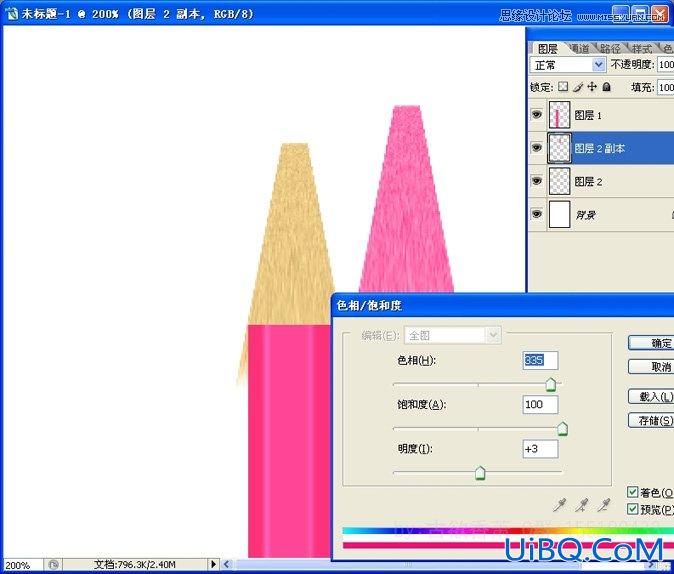674x574 pixels.
Task: Toggle the 着色 colorize checkbox
Action: 632,492
